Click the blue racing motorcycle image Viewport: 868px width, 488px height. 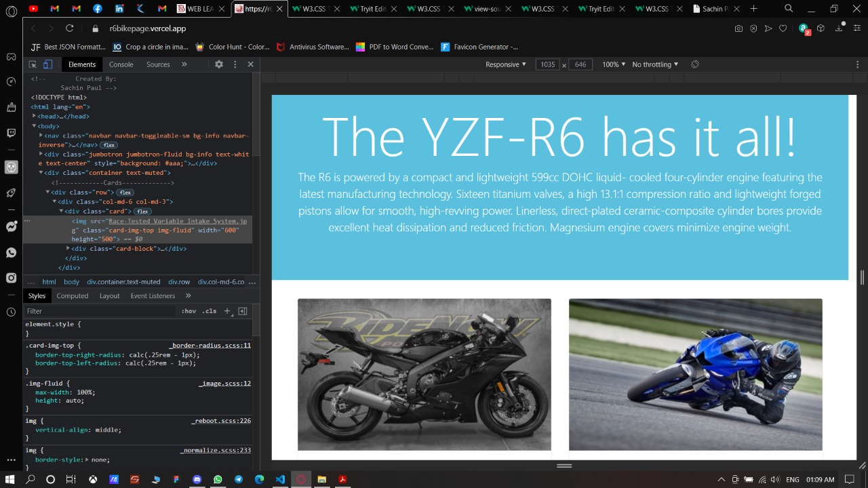pos(696,374)
